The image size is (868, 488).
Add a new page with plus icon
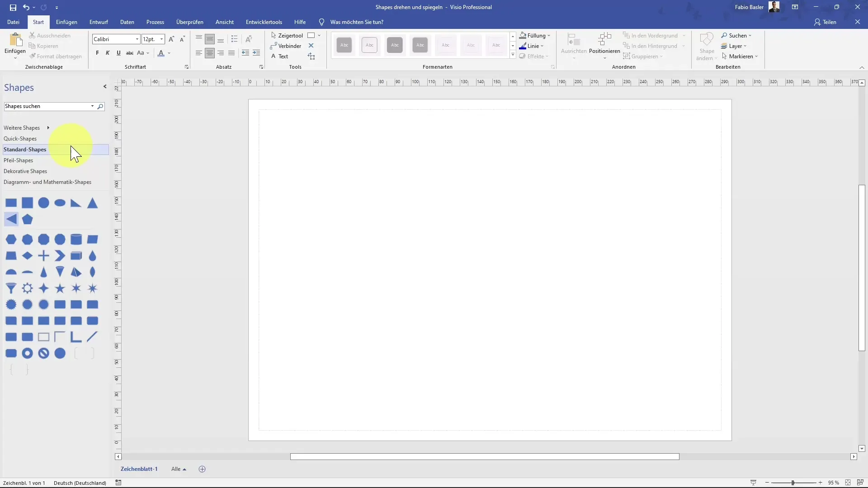click(x=202, y=469)
